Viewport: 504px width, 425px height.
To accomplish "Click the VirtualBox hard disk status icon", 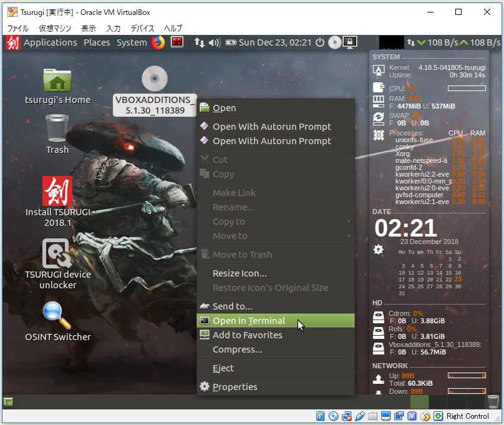I will coord(320,416).
